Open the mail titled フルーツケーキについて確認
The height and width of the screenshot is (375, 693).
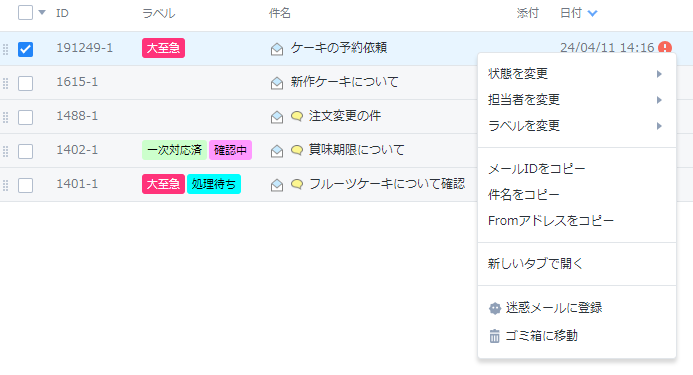click(387, 184)
